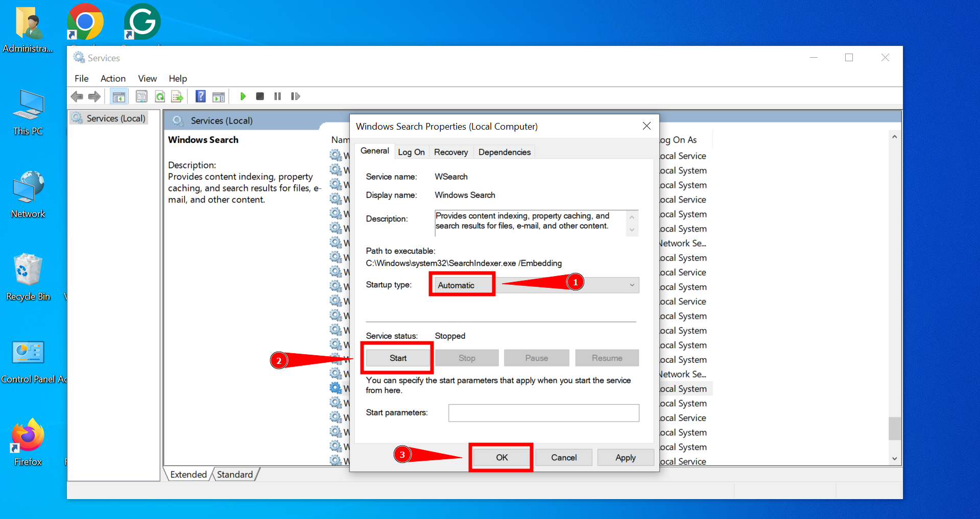The width and height of the screenshot is (980, 519).
Task: Click the Start parameters text field
Action: [544, 413]
